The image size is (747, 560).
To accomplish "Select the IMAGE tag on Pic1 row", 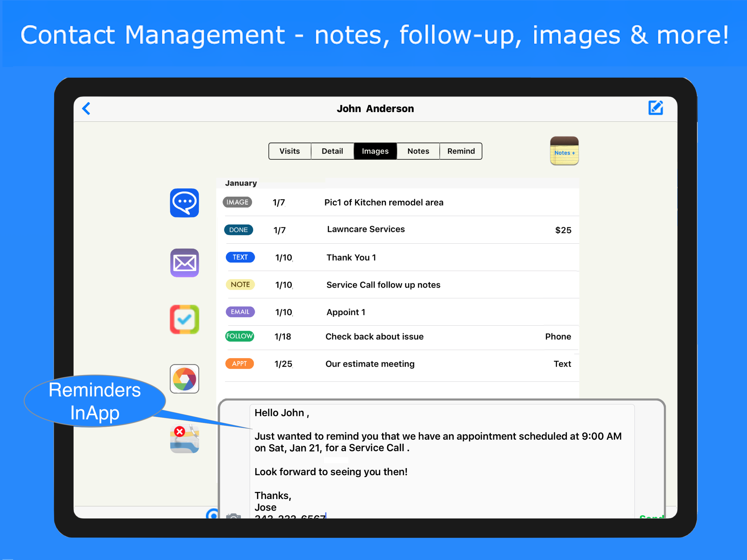I will 237,202.
